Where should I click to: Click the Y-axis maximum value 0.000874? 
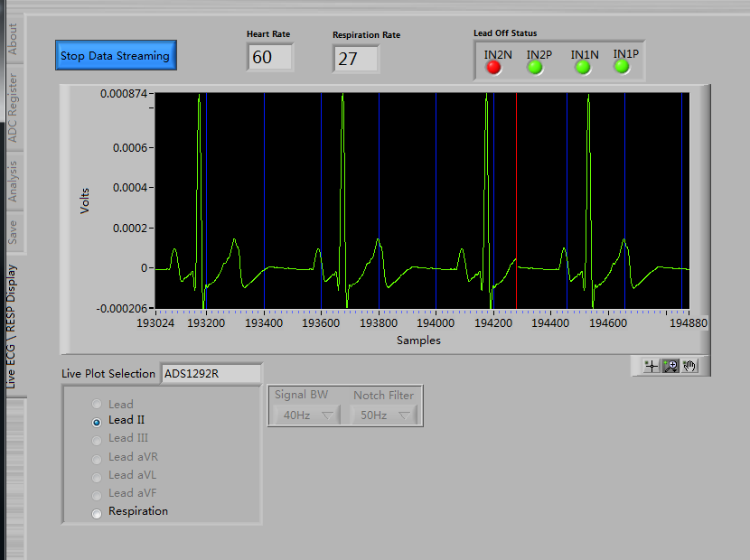(124, 93)
